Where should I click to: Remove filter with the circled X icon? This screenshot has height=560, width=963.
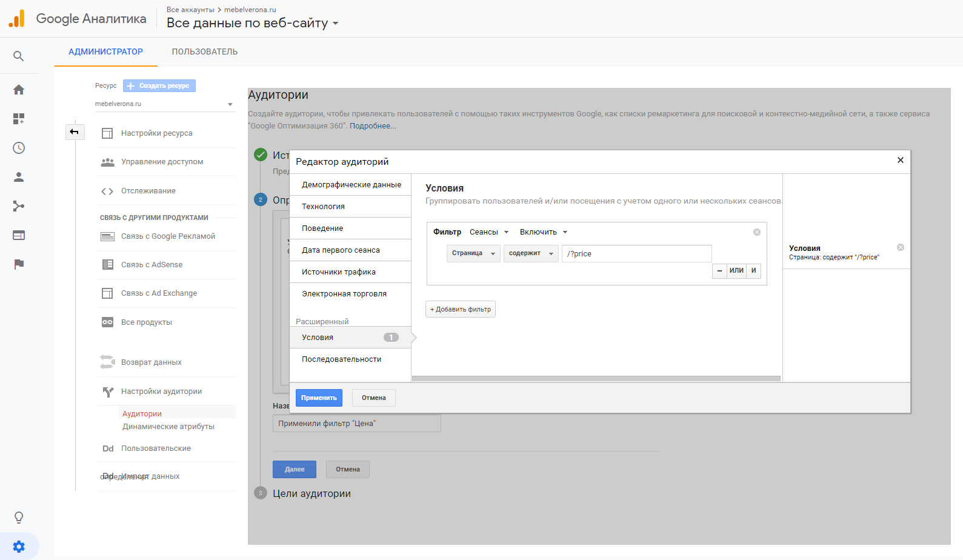coord(756,232)
